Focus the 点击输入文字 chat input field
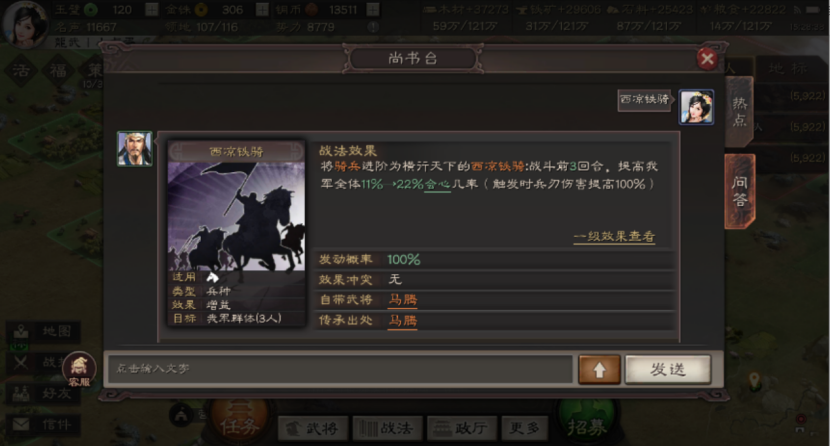The height and width of the screenshot is (447, 831). (x=340, y=369)
